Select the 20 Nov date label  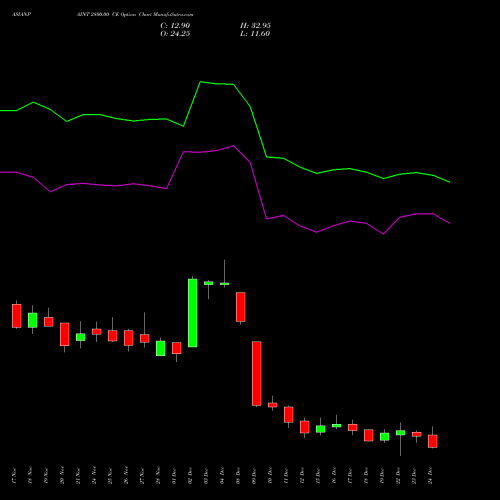pos(62,476)
